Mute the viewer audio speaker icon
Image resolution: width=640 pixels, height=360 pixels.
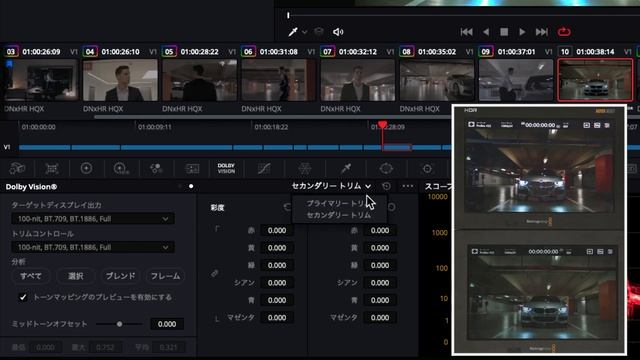coord(338,32)
